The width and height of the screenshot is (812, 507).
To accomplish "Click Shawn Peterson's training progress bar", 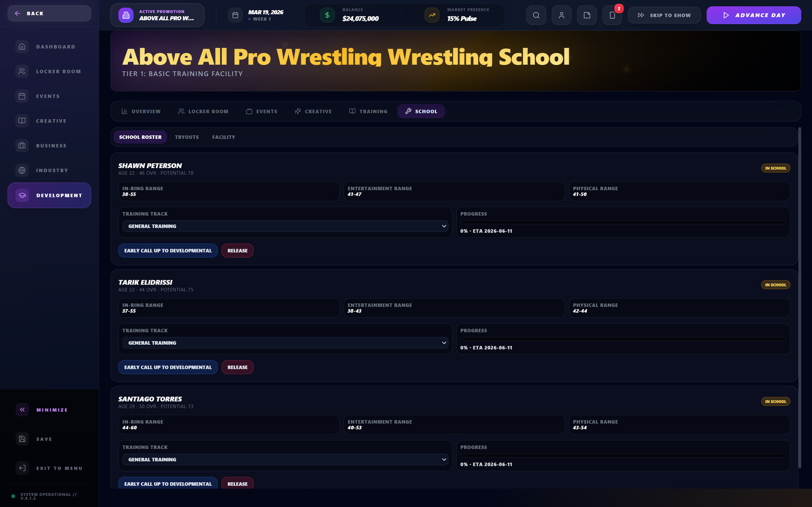I will [623, 223].
